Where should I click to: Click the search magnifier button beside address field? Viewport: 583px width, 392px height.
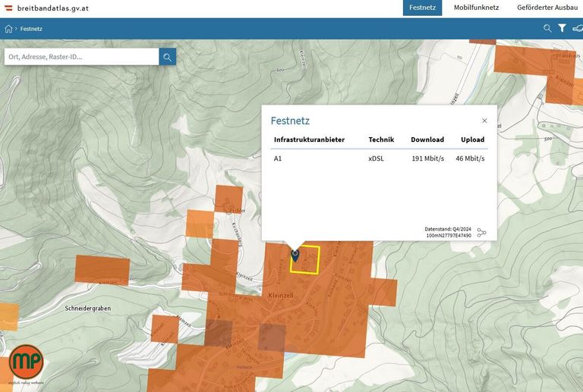[x=167, y=57]
